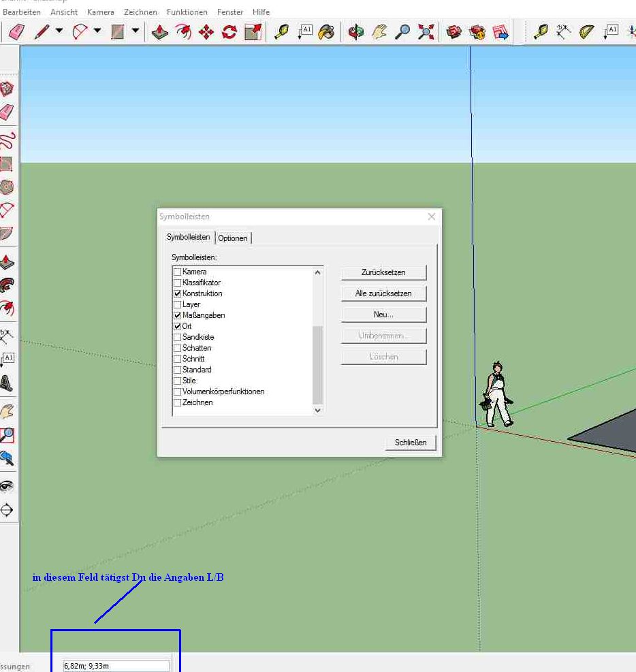Select the Push/Pull tool in the top toolbar
Viewport: 636px width, 672px height.
click(160, 32)
